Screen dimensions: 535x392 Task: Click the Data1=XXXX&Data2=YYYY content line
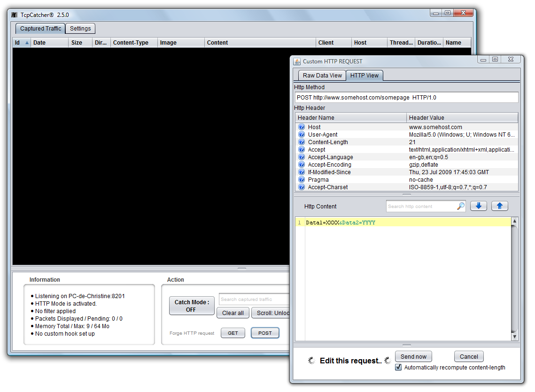[341, 223]
